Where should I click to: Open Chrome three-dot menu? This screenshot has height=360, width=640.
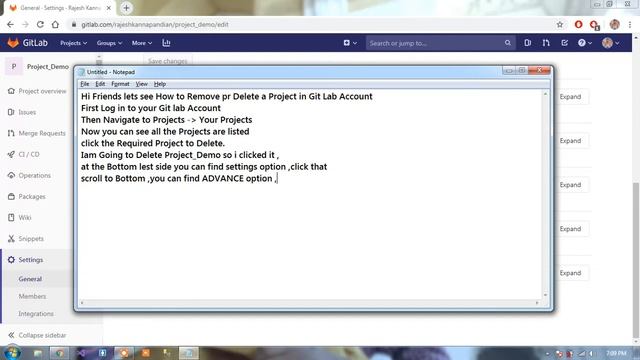tap(630, 24)
